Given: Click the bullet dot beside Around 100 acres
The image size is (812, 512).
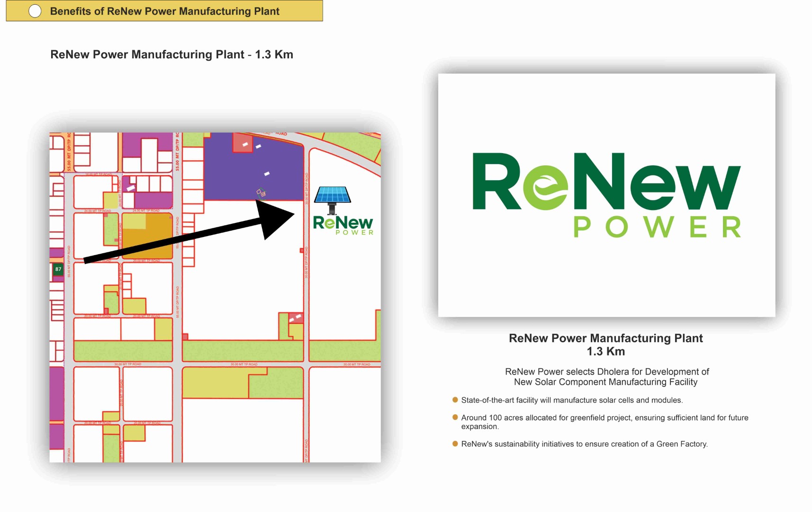Looking at the screenshot, I should [x=455, y=417].
